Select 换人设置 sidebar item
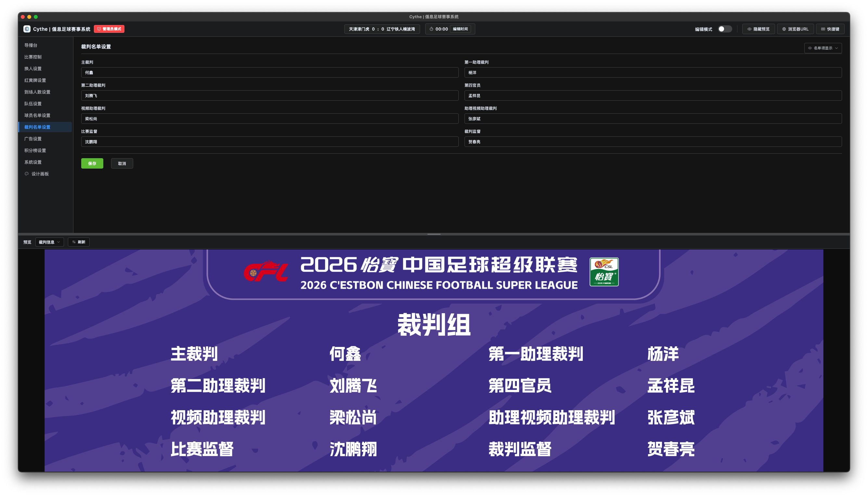 tap(45, 69)
